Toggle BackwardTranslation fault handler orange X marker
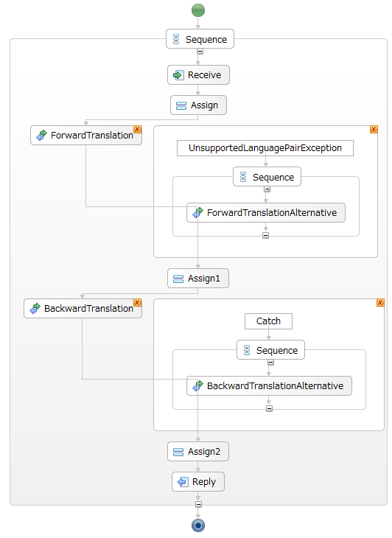Image resolution: width=392 pixels, height=538 pixels. pos(138,302)
